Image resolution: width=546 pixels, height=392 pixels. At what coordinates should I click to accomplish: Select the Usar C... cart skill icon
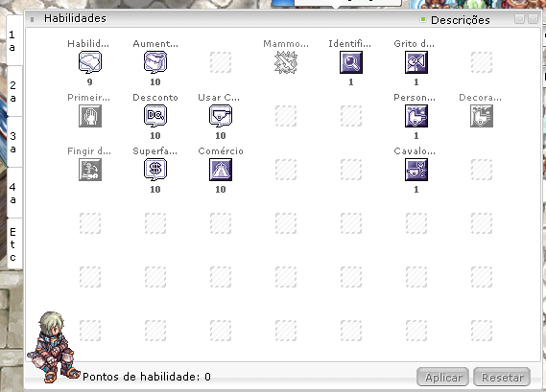click(221, 116)
